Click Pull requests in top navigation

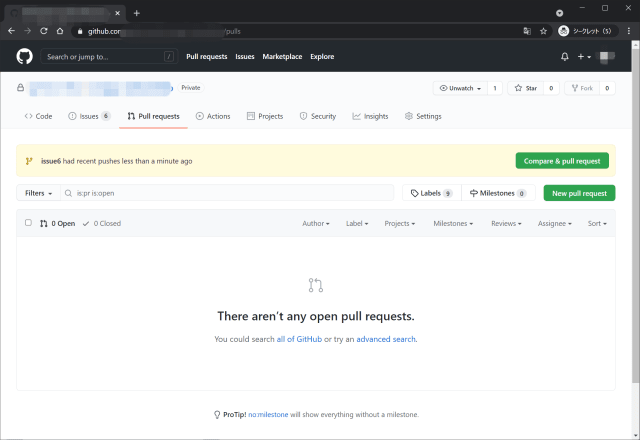coord(207,57)
